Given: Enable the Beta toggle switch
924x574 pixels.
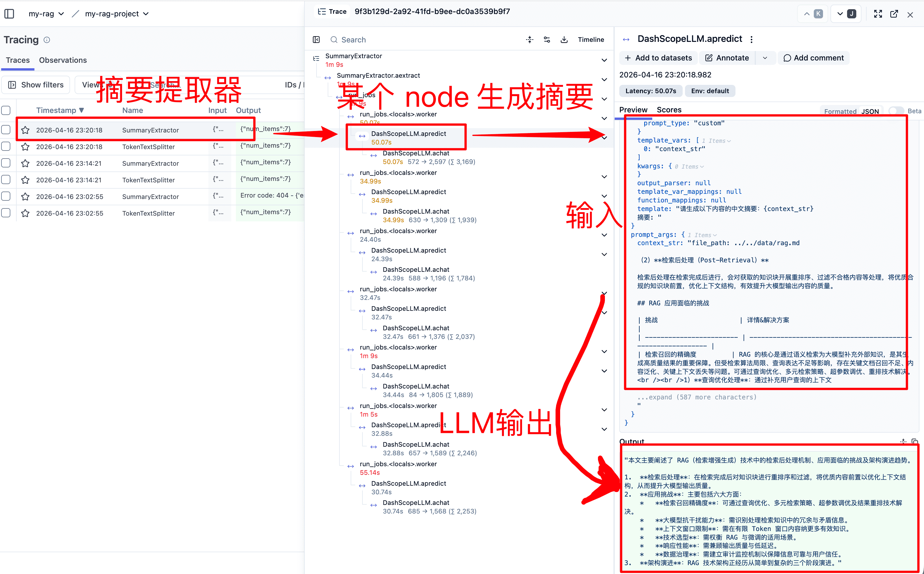Looking at the screenshot, I should point(896,111).
